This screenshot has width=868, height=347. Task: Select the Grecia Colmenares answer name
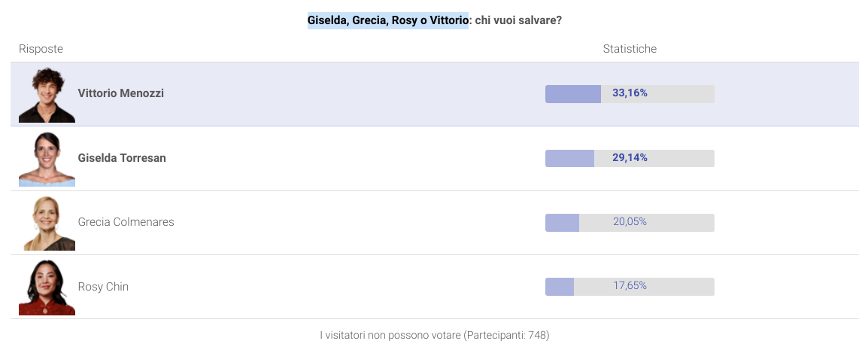tap(126, 222)
